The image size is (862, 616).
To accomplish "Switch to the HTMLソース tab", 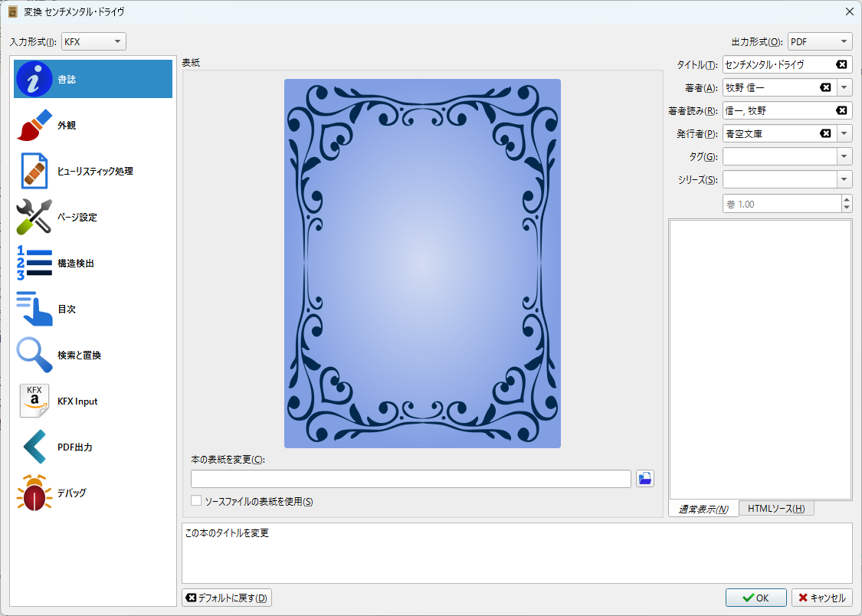I will [x=775, y=509].
